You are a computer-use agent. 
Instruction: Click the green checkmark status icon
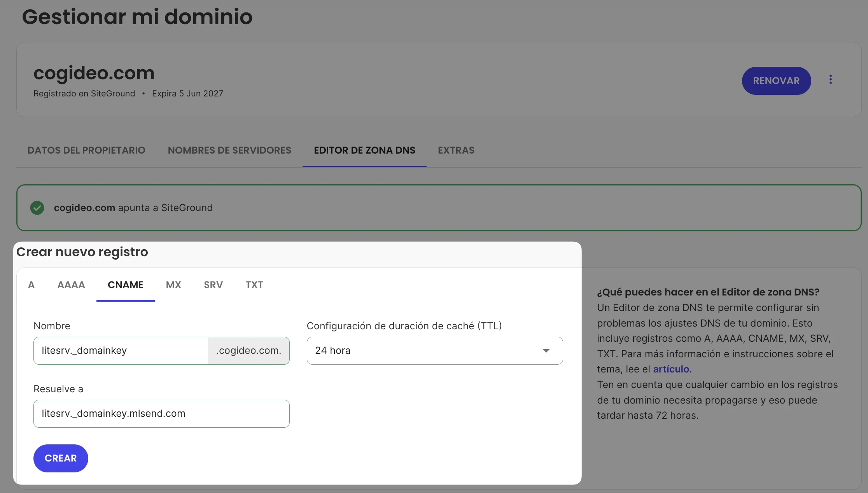(x=37, y=208)
